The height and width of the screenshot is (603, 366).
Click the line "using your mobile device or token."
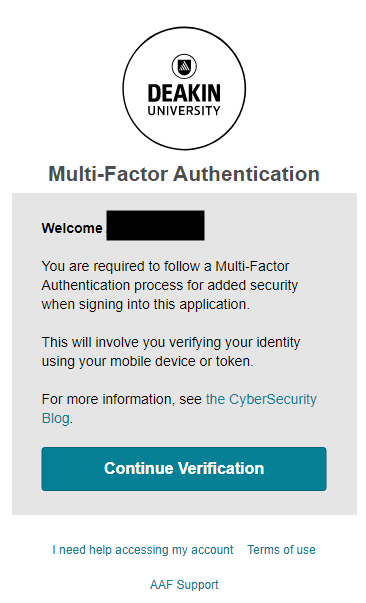click(x=148, y=361)
